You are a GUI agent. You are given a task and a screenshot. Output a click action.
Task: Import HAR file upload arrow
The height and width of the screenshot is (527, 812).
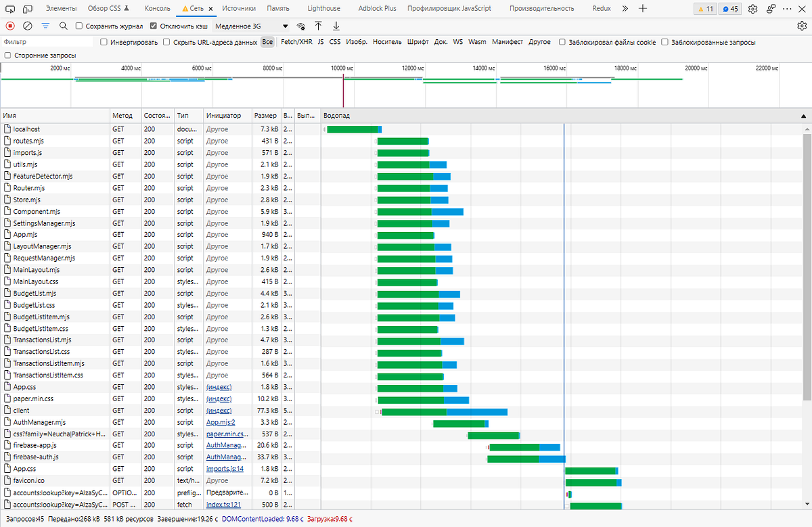point(318,26)
